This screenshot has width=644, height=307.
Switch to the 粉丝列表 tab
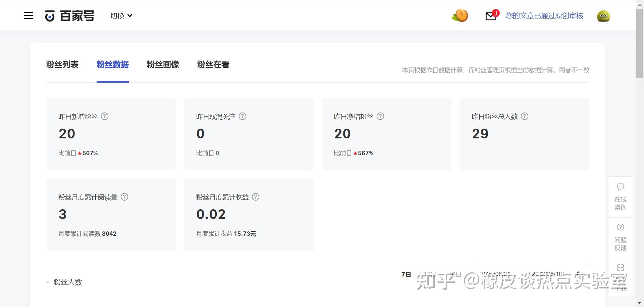pyautogui.click(x=62, y=64)
